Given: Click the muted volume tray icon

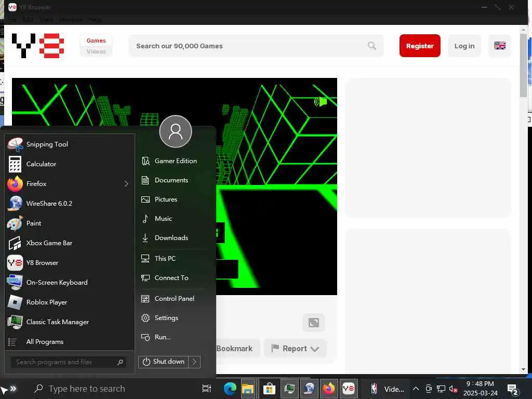Looking at the screenshot, I should click(x=453, y=389).
